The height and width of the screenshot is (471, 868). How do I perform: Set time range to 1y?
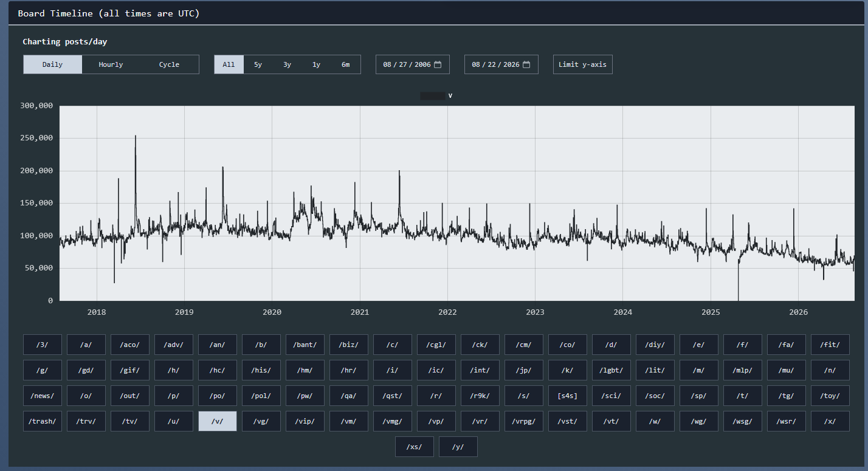click(x=316, y=64)
